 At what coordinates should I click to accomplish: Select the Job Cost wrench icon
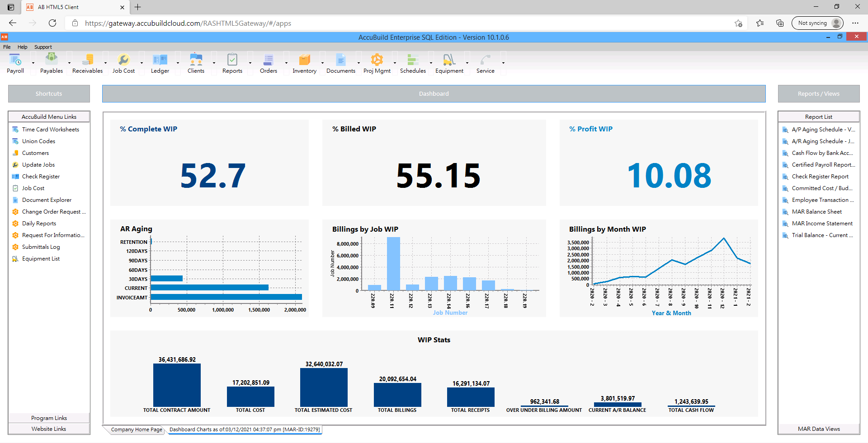pyautogui.click(x=123, y=60)
